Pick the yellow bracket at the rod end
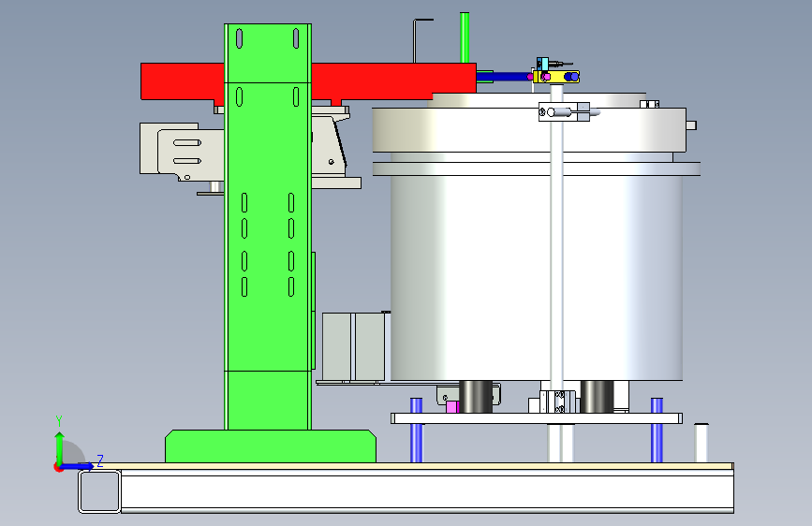Image resolution: width=812 pixels, height=526 pixels. click(558, 77)
